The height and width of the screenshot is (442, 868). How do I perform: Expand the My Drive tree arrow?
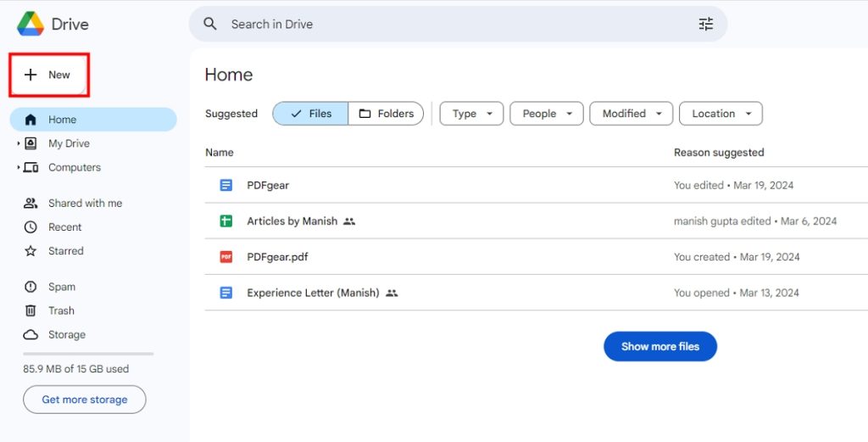pyautogui.click(x=18, y=143)
